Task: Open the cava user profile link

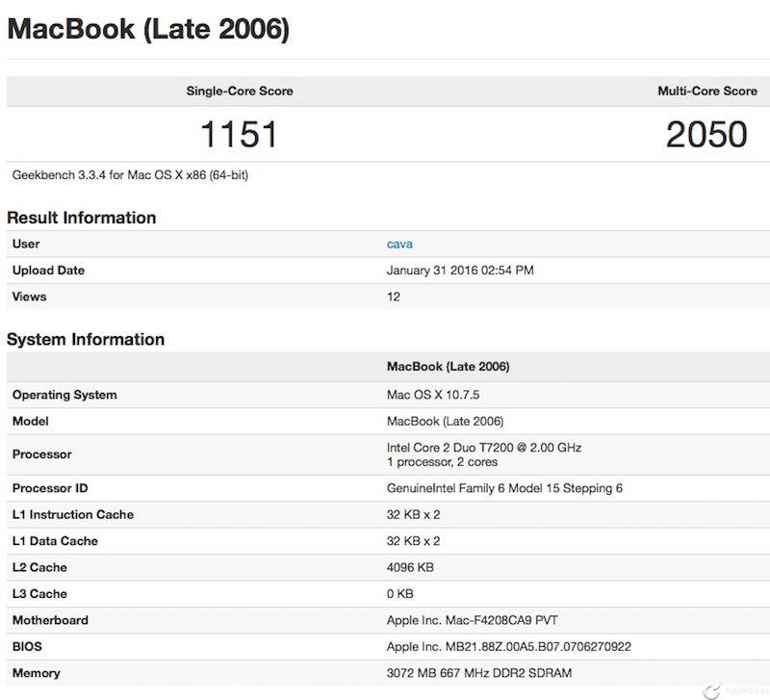Action: pyautogui.click(x=399, y=245)
